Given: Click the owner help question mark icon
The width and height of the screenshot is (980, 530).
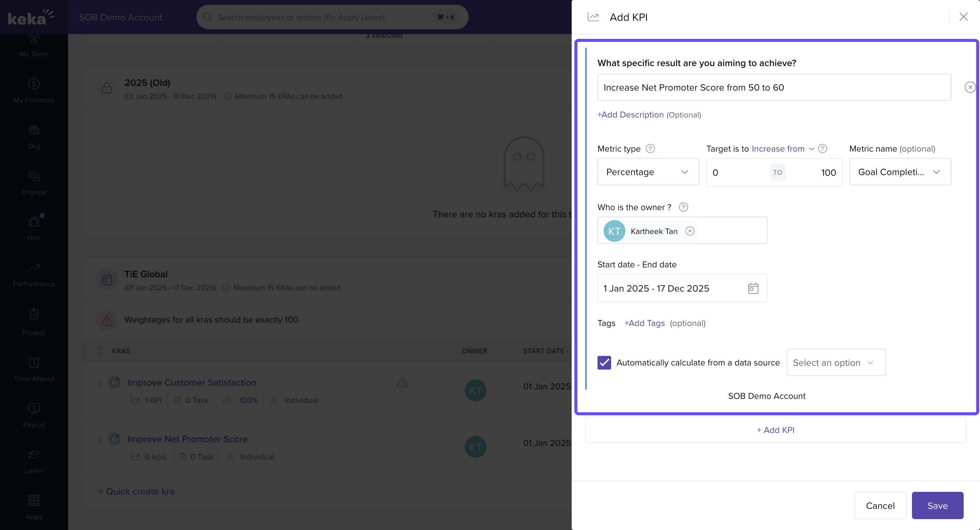Looking at the screenshot, I should 683,207.
